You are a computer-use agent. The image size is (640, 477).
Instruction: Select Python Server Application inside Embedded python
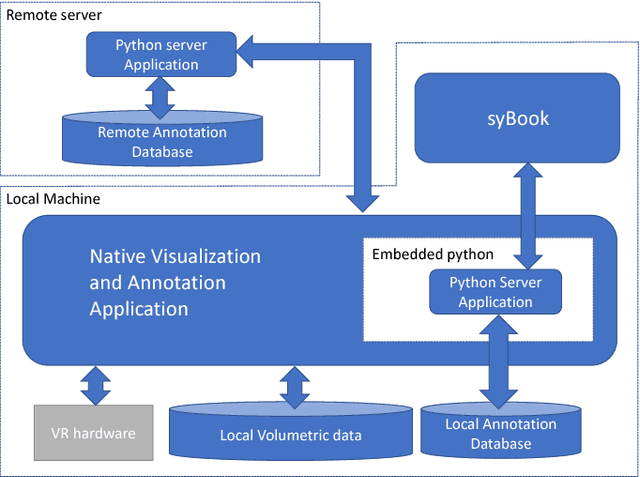click(495, 291)
